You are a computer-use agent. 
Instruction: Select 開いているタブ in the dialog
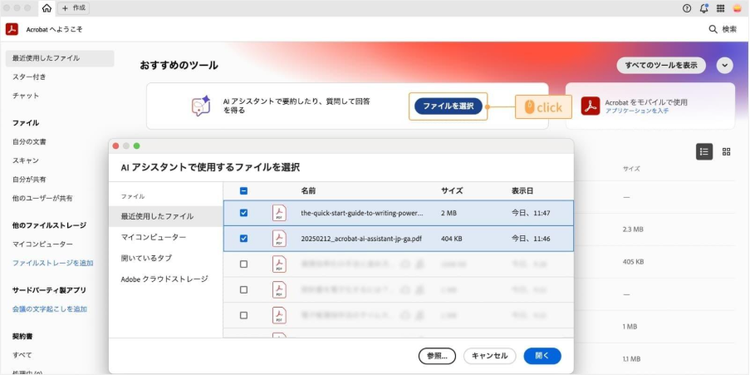[146, 258]
